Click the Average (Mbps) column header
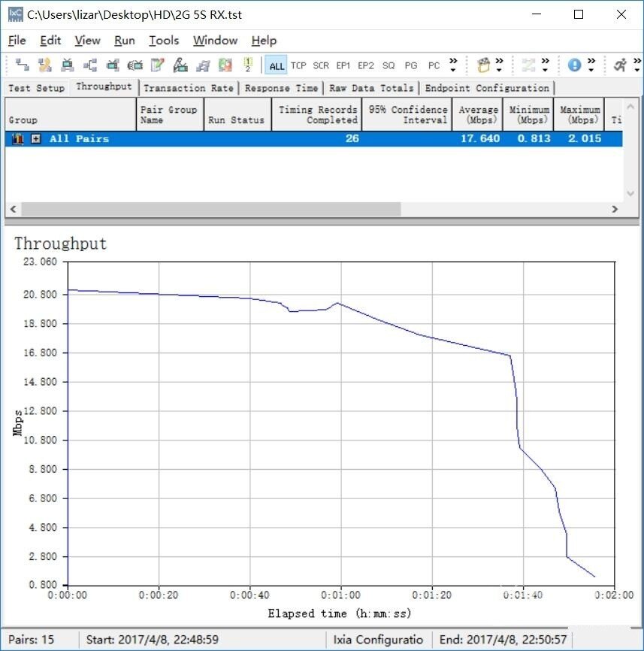Viewport: 644px width, 651px height. coord(479,115)
